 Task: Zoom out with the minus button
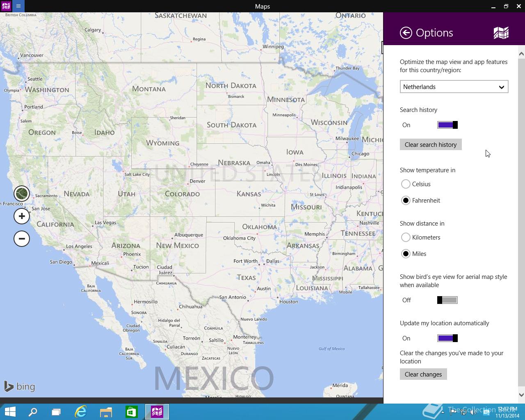(x=22, y=239)
